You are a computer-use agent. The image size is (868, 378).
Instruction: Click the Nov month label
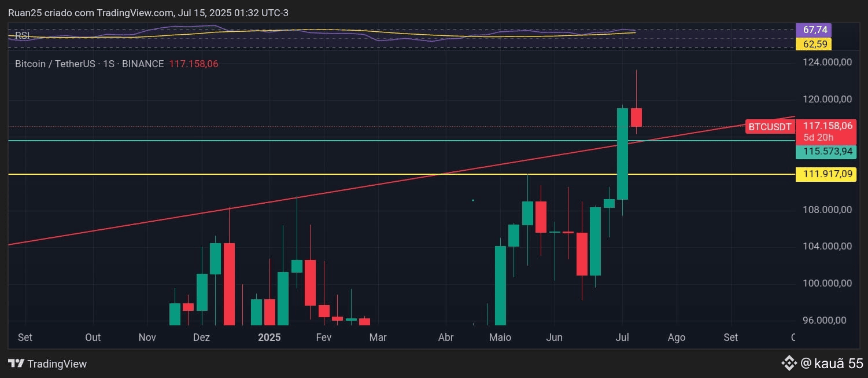pos(147,337)
